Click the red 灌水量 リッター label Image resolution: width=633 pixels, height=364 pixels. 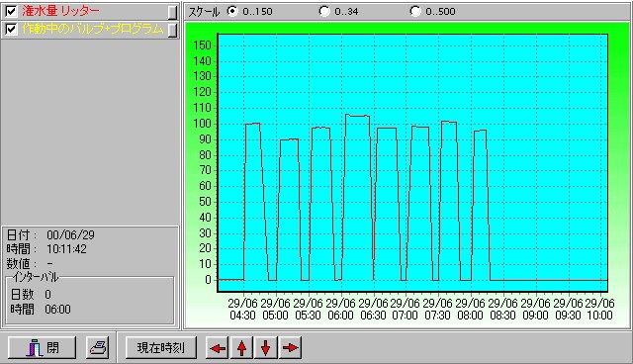coord(60,11)
